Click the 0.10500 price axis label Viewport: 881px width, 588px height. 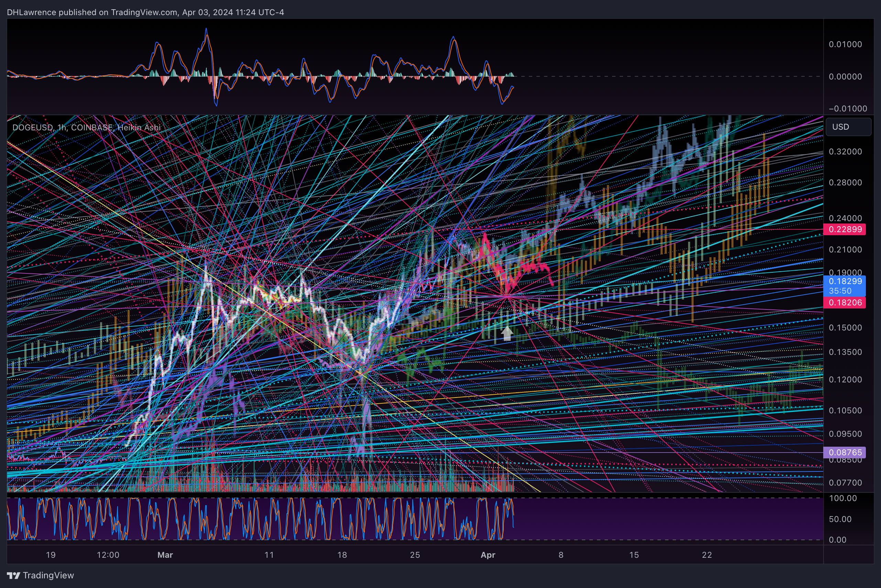[x=845, y=411]
